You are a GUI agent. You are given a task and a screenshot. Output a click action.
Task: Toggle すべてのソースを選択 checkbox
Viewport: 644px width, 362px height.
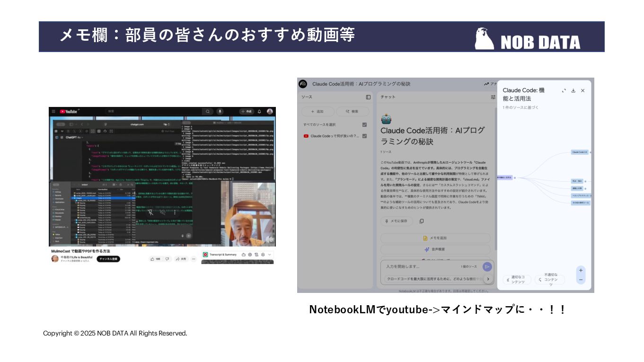[x=364, y=124]
